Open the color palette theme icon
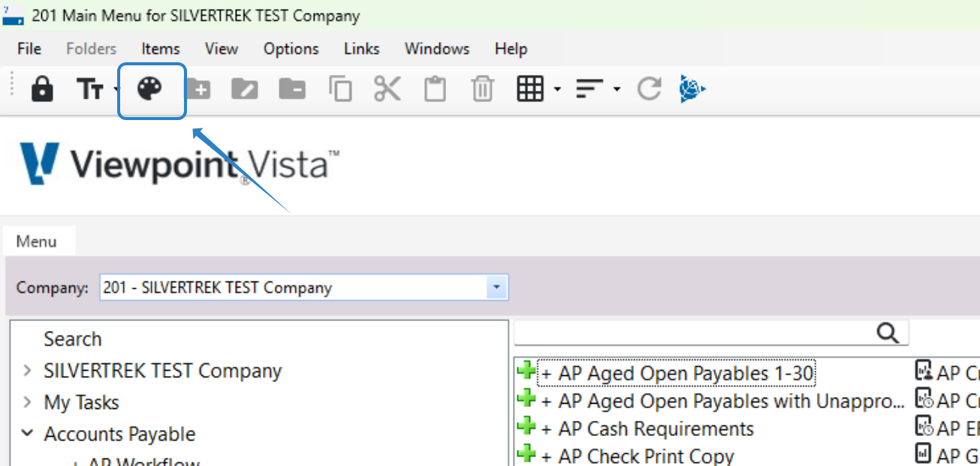 [x=149, y=90]
